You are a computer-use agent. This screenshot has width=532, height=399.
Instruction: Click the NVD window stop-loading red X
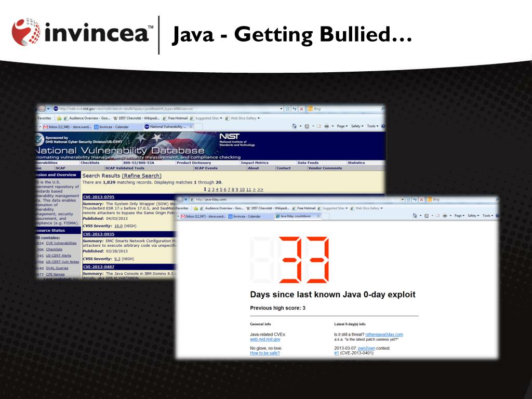point(301,109)
